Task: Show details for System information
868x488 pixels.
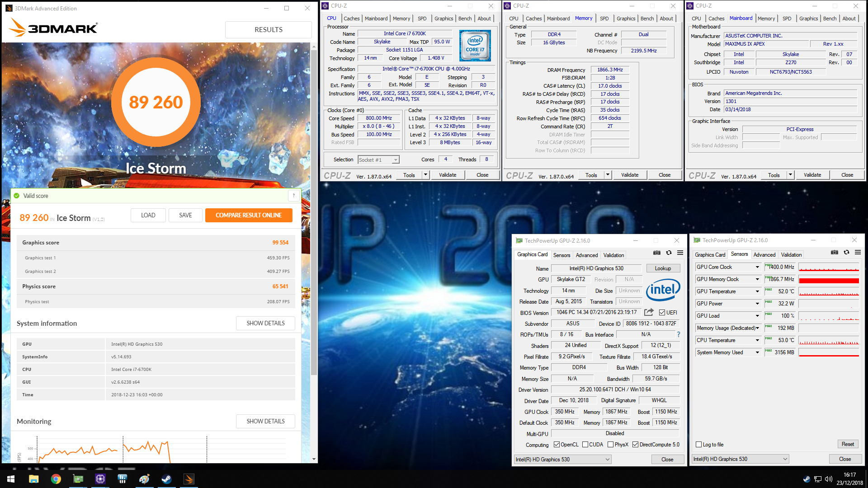Action: point(266,323)
